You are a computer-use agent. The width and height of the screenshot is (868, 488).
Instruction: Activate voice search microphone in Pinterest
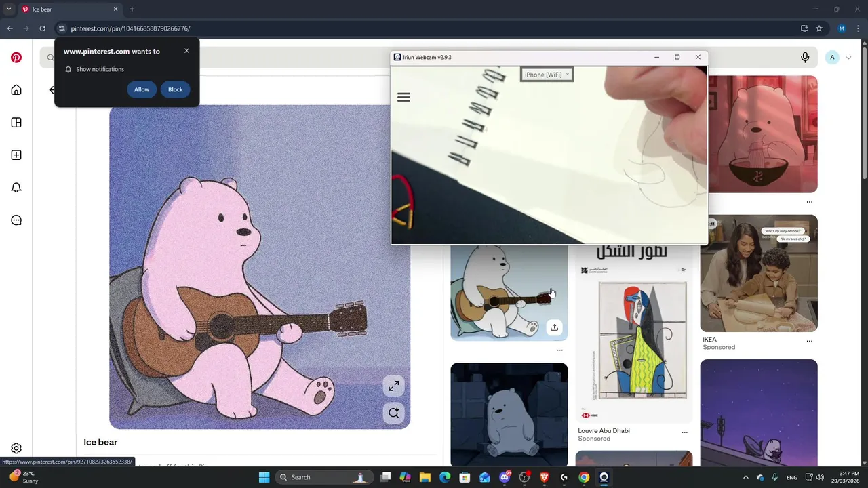coord(805,58)
